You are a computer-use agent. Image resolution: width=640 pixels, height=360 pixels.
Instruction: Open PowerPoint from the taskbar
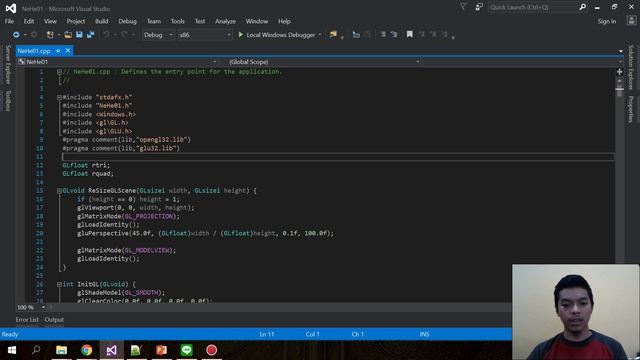point(162,350)
